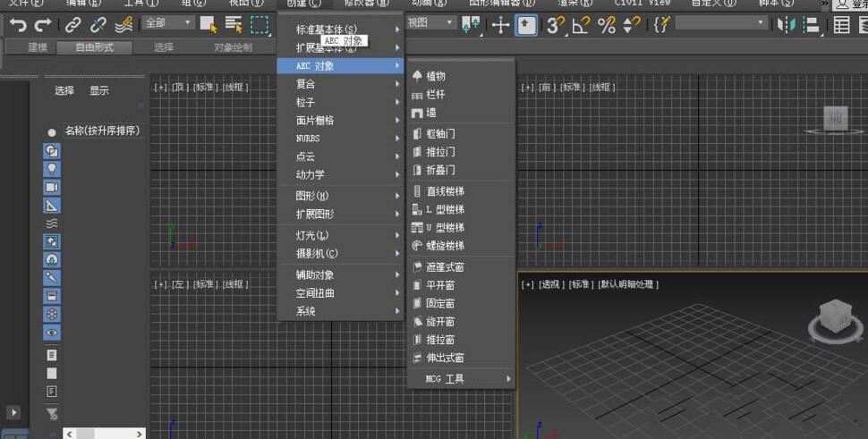Choose 直线楼梯 stair option
Image resolution: width=868 pixels, height=439 pixels.
(x=462, y=191)
